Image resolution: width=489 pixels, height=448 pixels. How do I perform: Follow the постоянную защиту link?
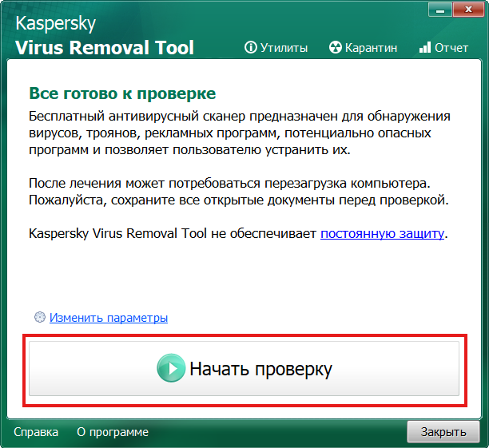(x=383, y=233)
